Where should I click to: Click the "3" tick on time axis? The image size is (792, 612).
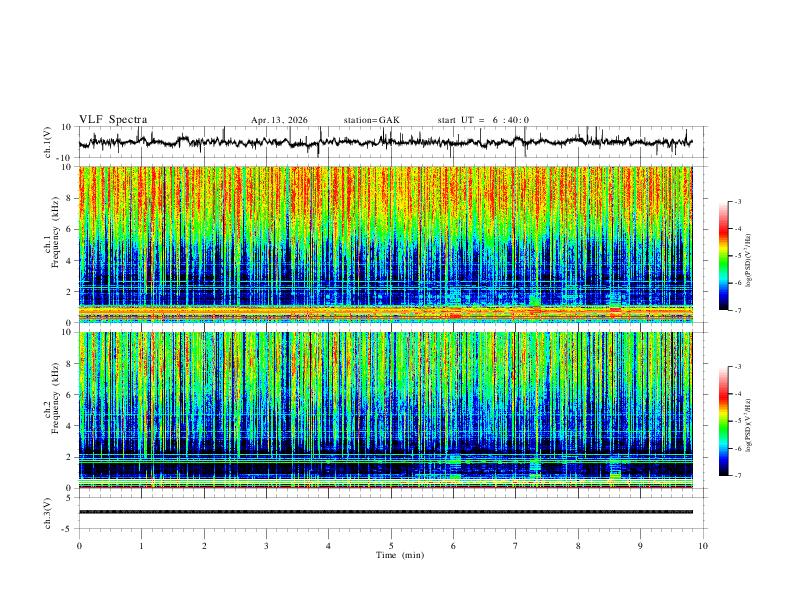(266, 546)
